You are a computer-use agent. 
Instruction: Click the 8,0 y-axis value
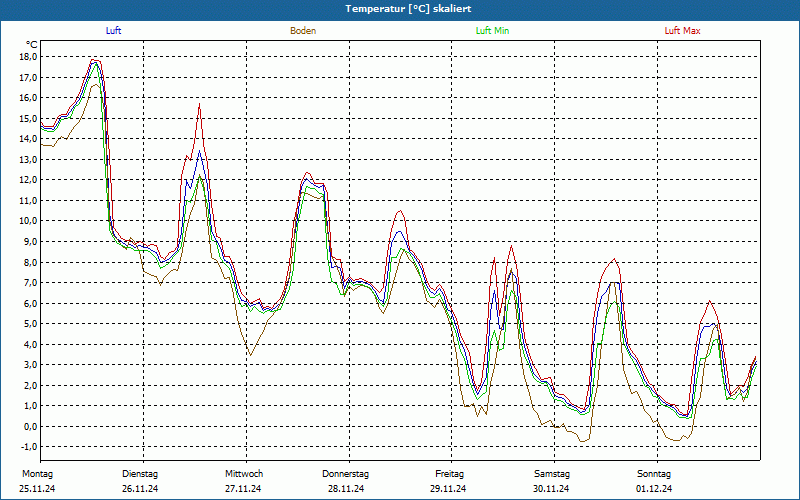click(x=30, y=262)
